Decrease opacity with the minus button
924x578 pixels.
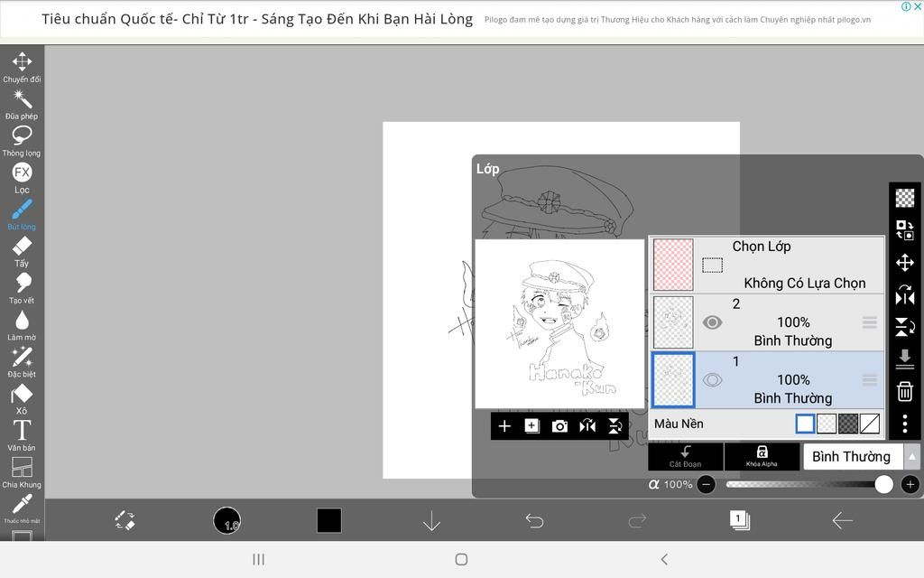pos(706,485)
